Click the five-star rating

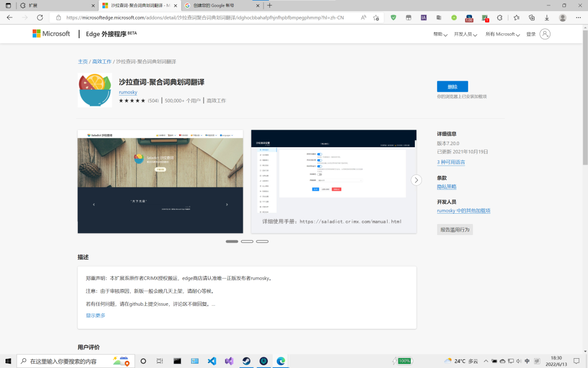(x=132, y=101)
